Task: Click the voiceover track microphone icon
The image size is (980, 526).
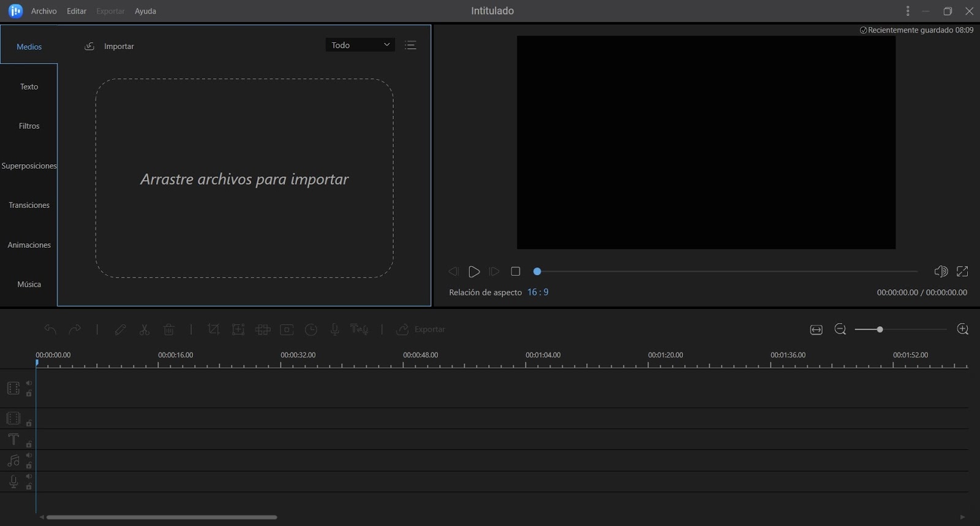Action: coord(13,482)
